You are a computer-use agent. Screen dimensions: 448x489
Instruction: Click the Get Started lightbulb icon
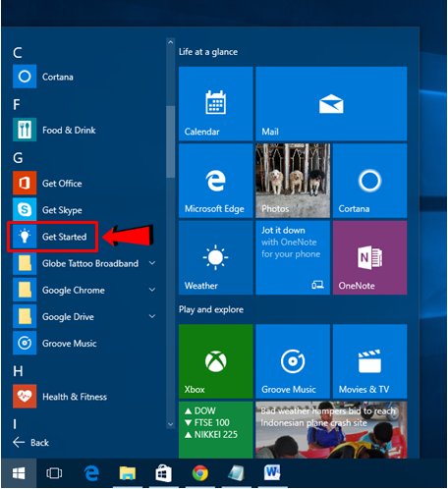(25, 237)
